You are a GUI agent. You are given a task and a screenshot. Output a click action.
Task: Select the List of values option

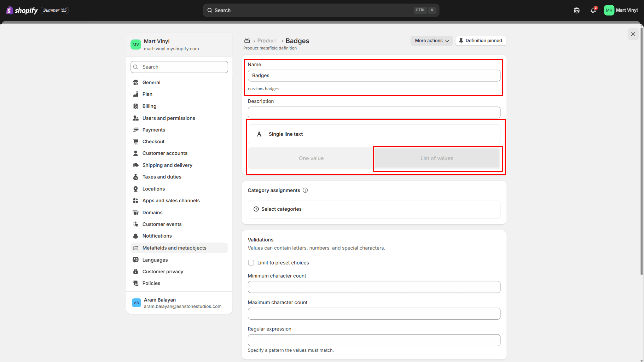(436, 158)
